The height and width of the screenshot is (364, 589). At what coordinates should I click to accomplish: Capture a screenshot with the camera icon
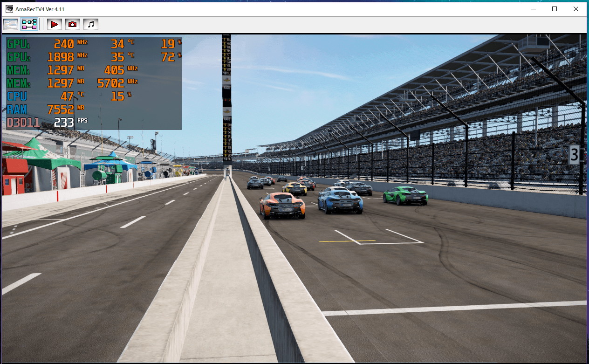click(72, 24)
